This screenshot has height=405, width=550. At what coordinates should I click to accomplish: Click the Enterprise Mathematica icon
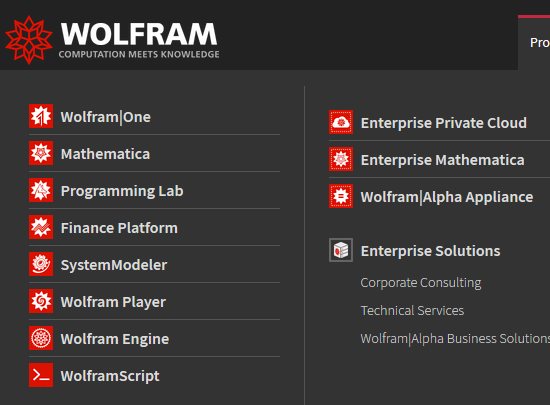(341, 159)
